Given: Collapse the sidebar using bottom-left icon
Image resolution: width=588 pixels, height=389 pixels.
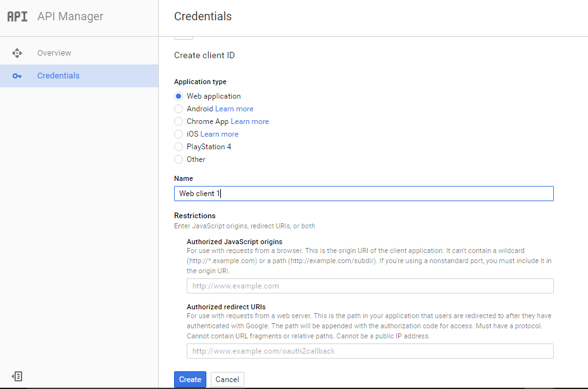Looking at the screenshot, I should [17, 376].
